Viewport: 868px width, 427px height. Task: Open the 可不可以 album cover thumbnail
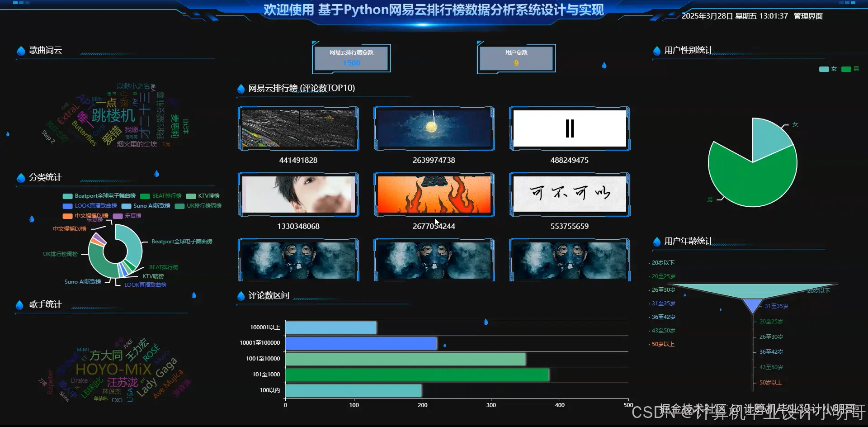coord(569,194)
